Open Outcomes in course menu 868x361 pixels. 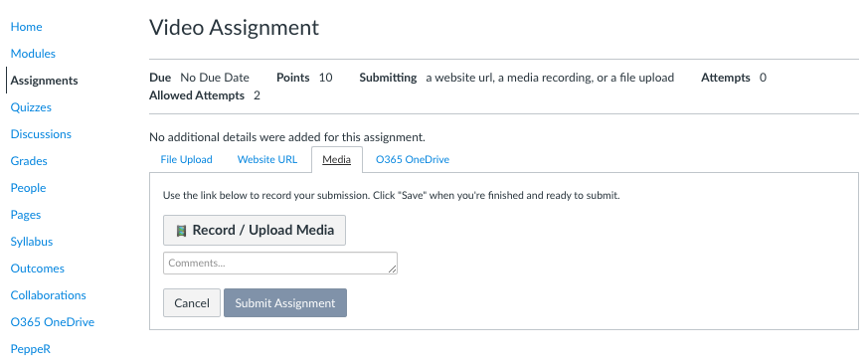point(38,269)
